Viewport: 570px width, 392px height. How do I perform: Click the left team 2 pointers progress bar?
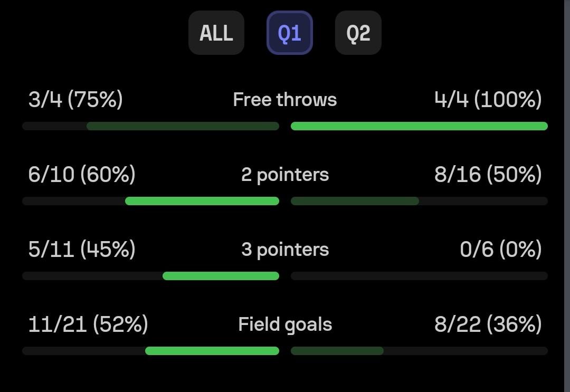150,201
